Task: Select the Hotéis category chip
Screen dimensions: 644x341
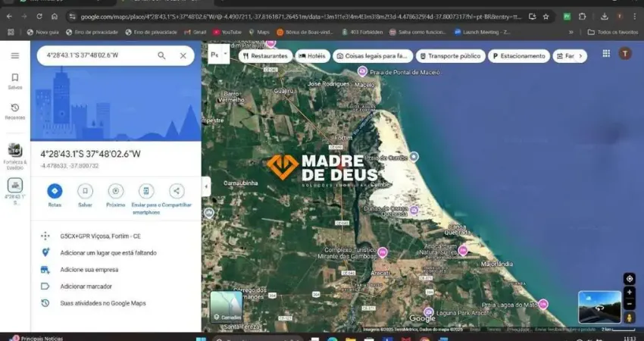Action: coord(311,55)
